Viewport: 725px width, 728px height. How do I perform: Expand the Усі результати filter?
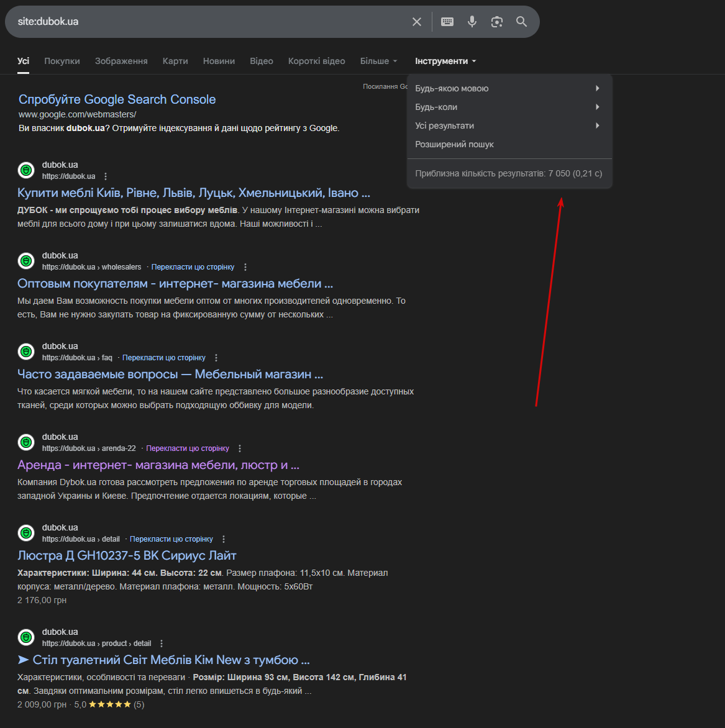coord(509,125)
